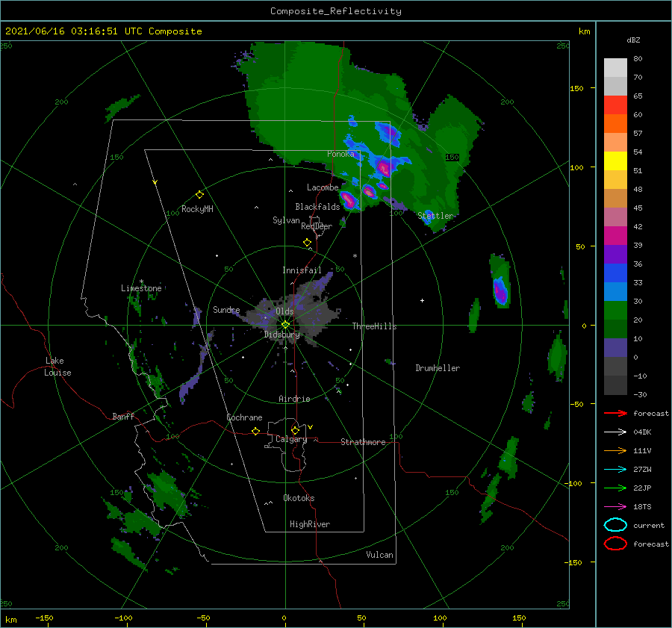The width and height of the screenshot is (672, 628).
Task: Click the orange 60 dBZ swatch
Action: (615, 123)
